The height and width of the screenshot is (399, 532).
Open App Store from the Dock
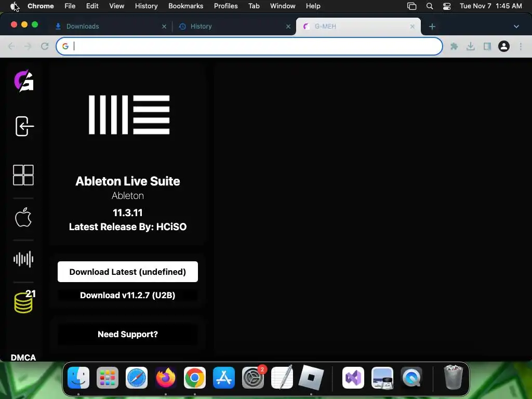pos(224,378)
